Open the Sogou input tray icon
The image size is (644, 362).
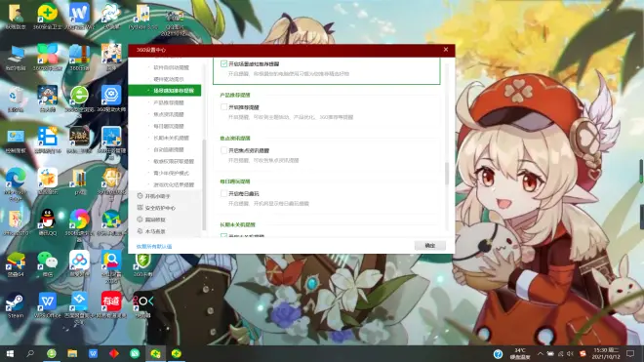point(583,353)
